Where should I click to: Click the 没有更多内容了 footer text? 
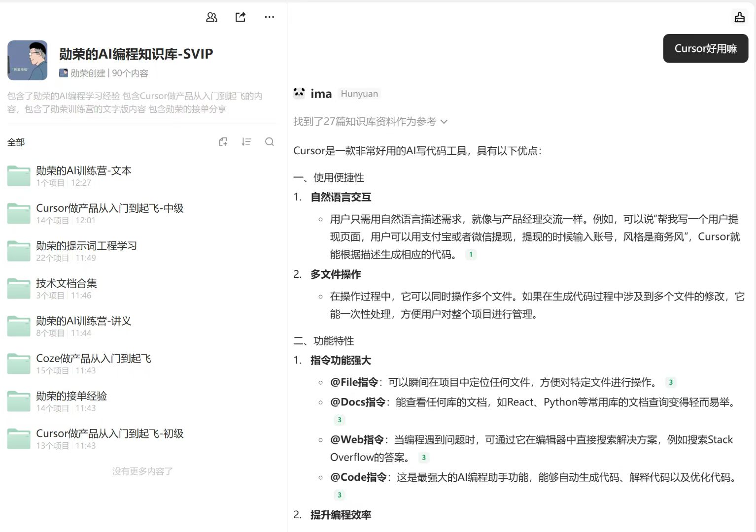coord(142,471)
